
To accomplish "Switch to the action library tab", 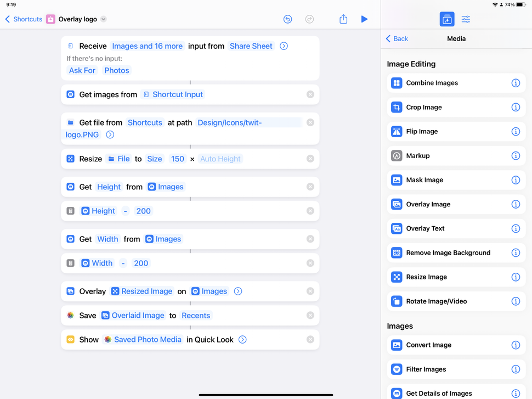I will click(446, 19).
